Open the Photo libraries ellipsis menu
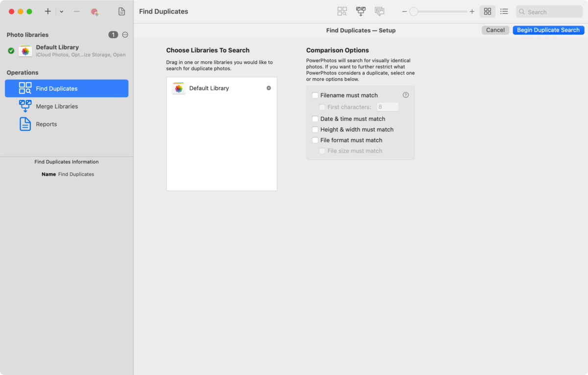 125,35
